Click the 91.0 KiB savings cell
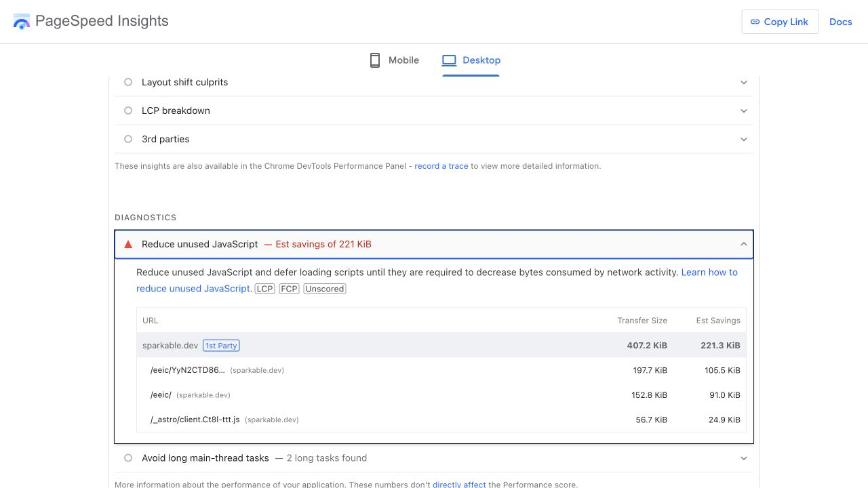Image resolution: width=868 pixels, height=488 pixels. [x=725, y=394]
